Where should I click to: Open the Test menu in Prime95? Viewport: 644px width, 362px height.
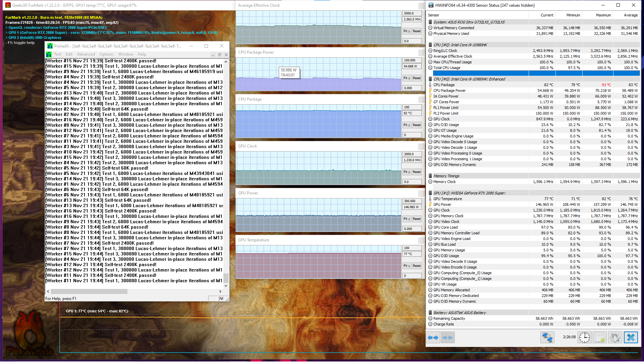coord(58,54)
